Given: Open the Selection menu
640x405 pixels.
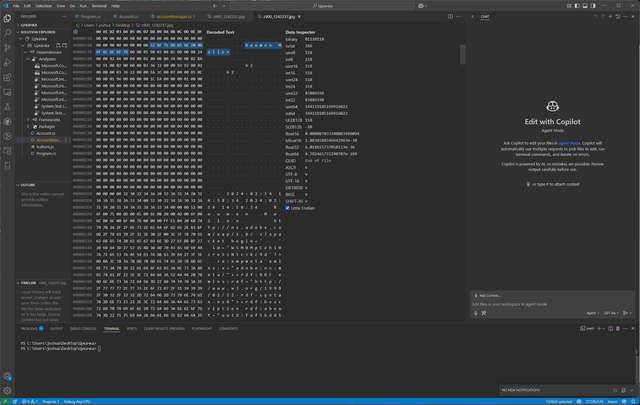Looking at the screenshot, I should click(x=43, y=6).
